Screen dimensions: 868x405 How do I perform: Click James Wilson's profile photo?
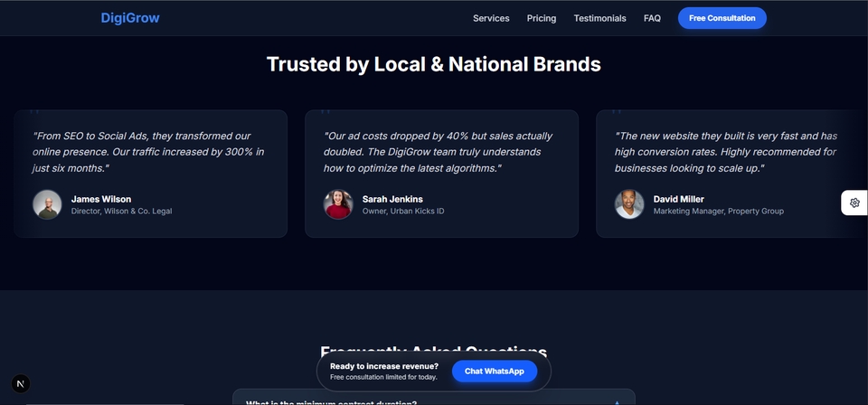[x=48, y=204]
